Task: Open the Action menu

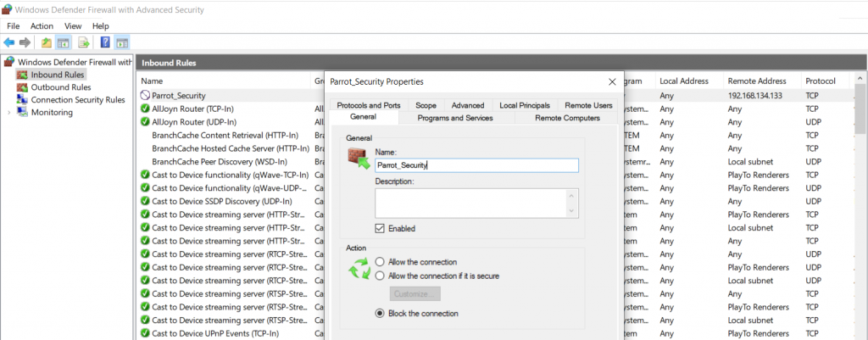Action: tap(42, 26)
